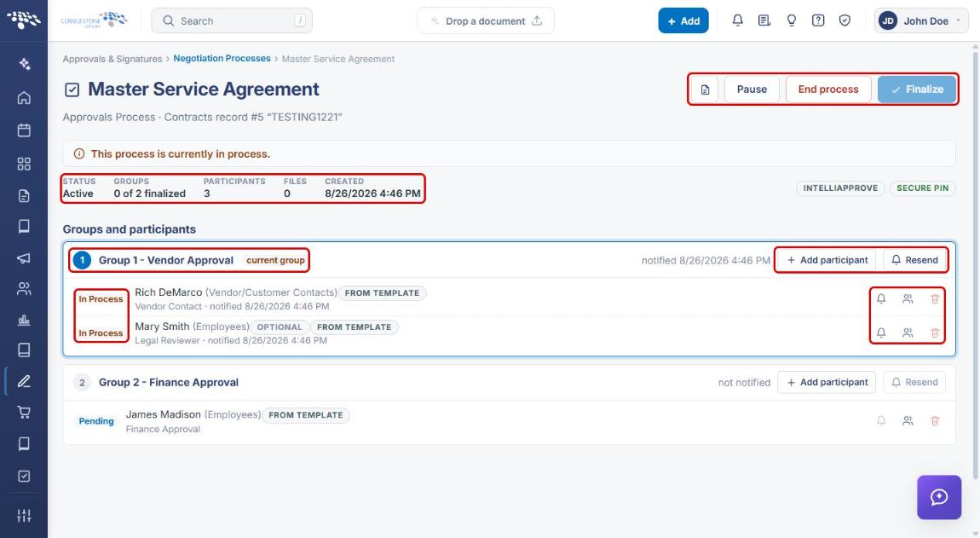Image resolution: width=980 pixels, height=538 pixels.
Task: Click the shield check icon in top bar
Action: click(x=845, y=20)
